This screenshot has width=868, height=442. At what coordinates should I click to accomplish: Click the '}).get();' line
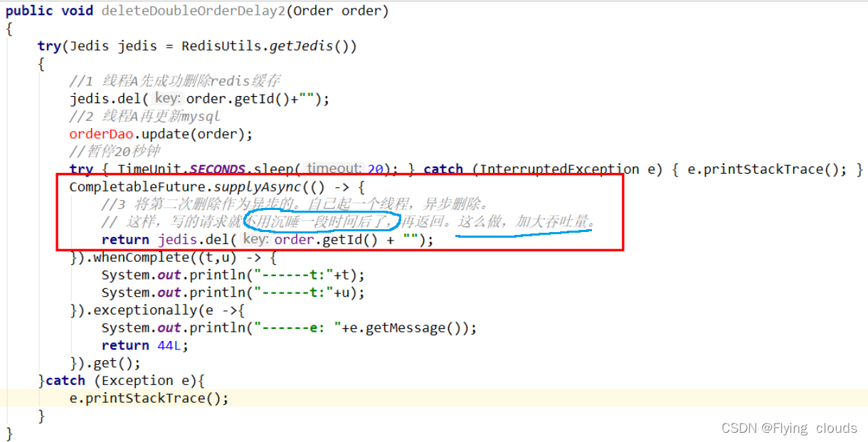105,363
